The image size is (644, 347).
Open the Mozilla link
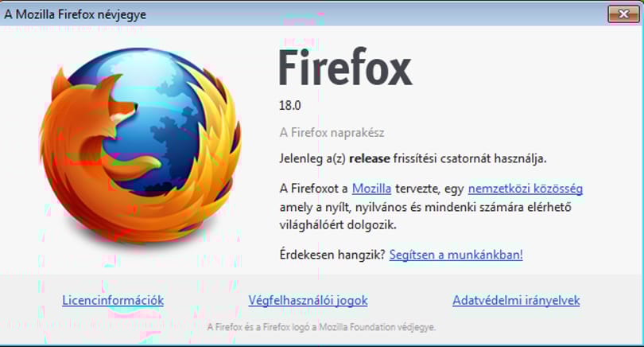pos(372,189)
